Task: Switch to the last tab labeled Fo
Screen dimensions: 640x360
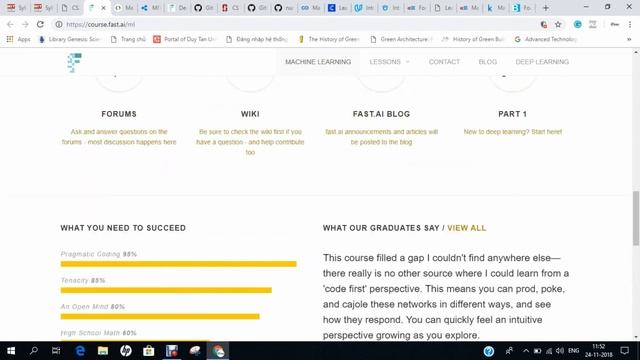Action: coord(522,8)
